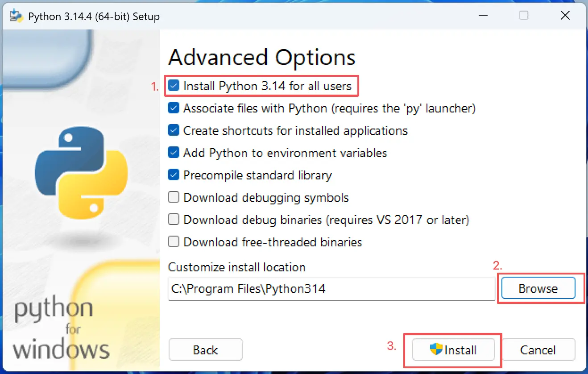Start installation with the Install button

tap(453, 350)
